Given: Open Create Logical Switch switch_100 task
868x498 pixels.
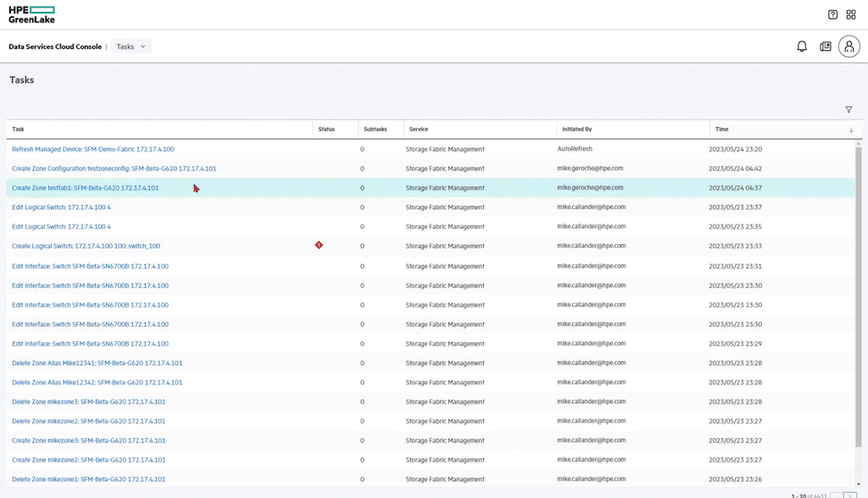Looking at the screenshot, I should pyautogui.click(x=86, y=246).
